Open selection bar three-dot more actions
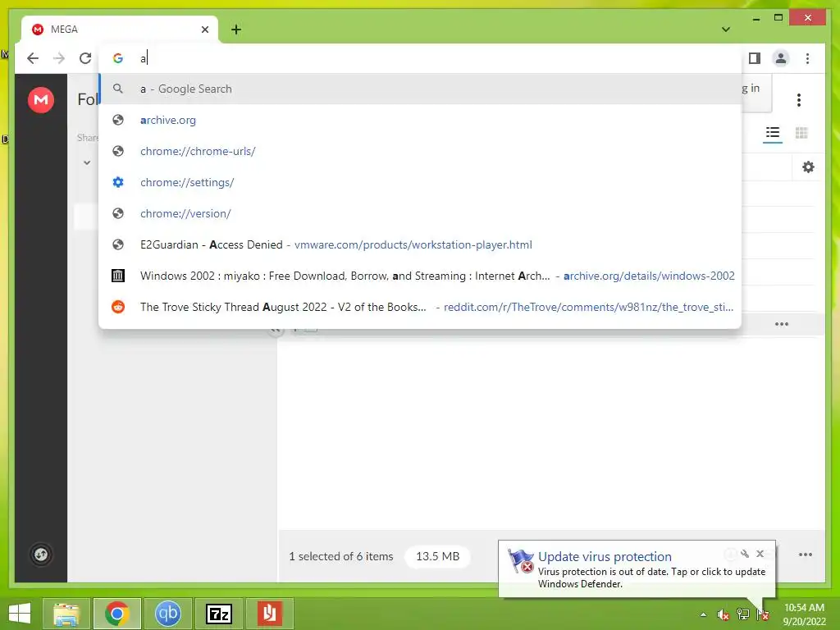 click(806, 555)
